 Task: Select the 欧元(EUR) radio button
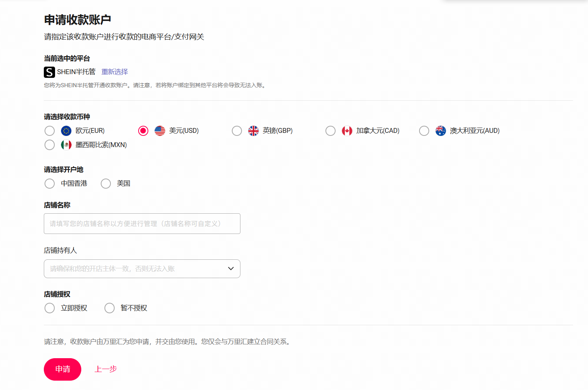pyautogui.click(x=49, y=131)
